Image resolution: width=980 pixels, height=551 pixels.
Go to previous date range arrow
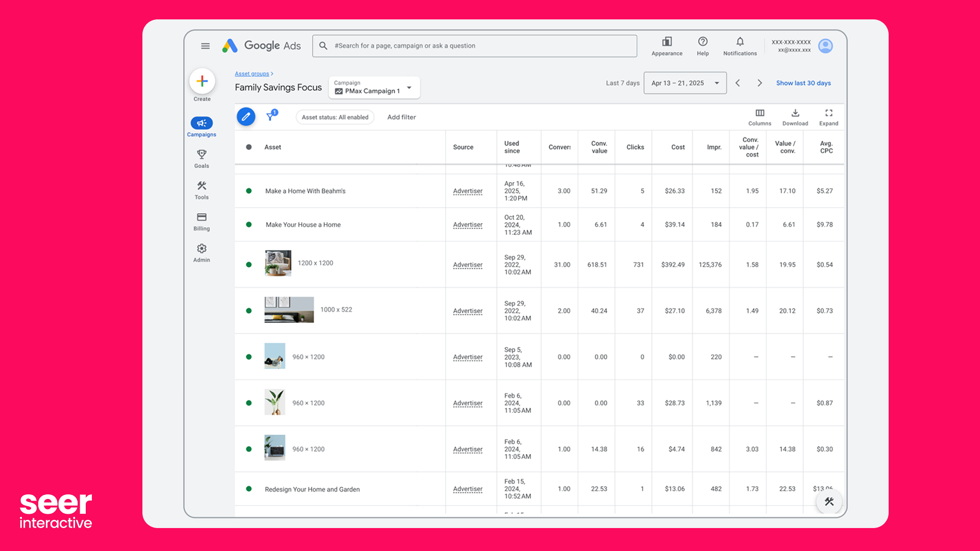[738, 83]
